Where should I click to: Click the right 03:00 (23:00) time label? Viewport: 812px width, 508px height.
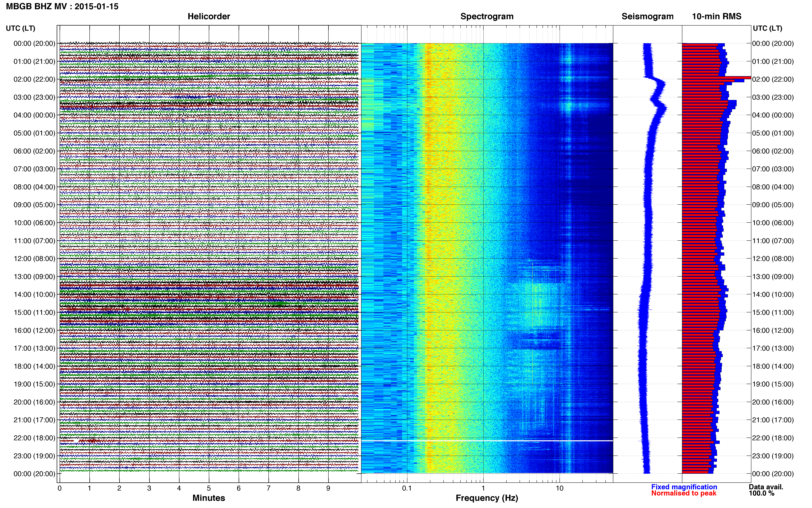tap(773, 97)
